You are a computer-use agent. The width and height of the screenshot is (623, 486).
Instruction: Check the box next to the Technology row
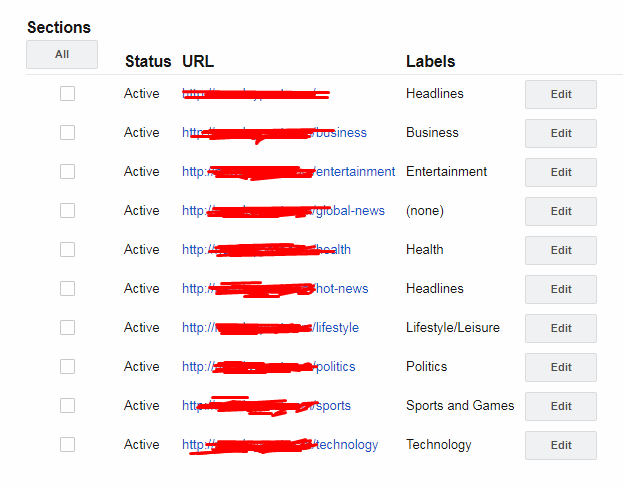point(68,444)
